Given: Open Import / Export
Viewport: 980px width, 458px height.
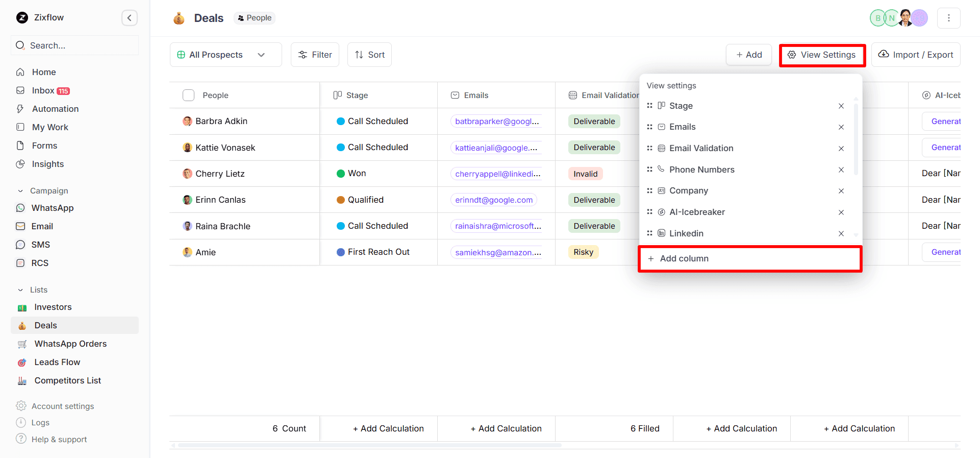Looking at the screenshot, I should coord(916,55).
